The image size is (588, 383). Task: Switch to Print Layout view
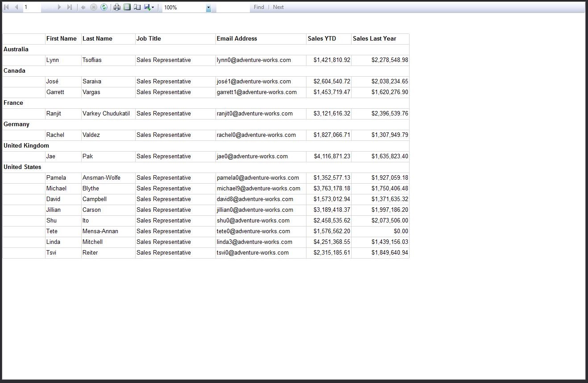coord(127,7)
